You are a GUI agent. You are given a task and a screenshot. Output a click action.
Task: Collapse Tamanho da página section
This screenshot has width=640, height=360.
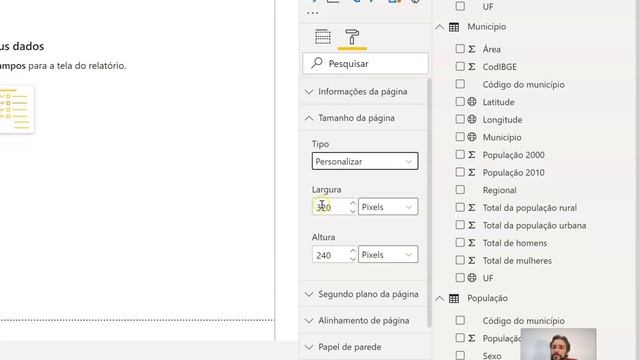point(365,118)
